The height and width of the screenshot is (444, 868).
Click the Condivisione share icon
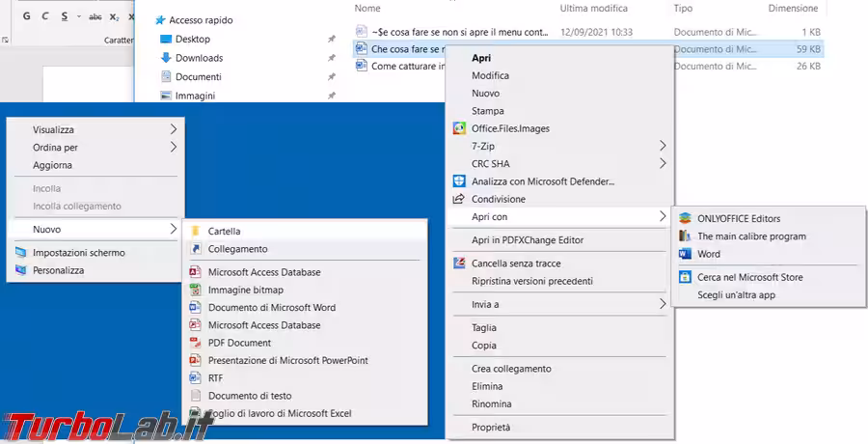[x=459, y=199]
